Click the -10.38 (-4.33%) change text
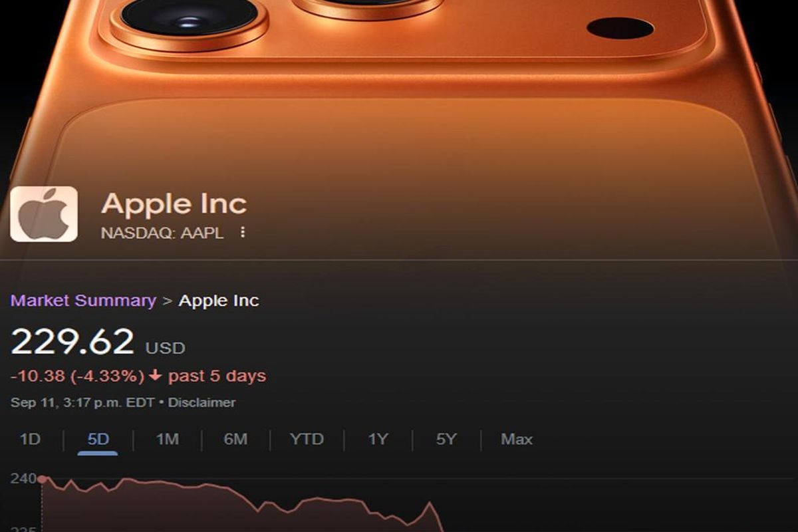 click(x=77, y=376)
